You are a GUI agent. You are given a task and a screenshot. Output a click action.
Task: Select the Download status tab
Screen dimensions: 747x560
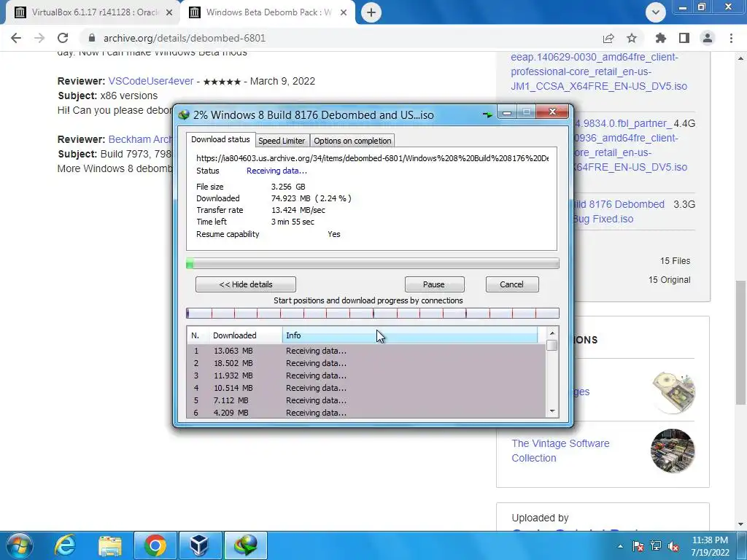click(x=220, y=139)
